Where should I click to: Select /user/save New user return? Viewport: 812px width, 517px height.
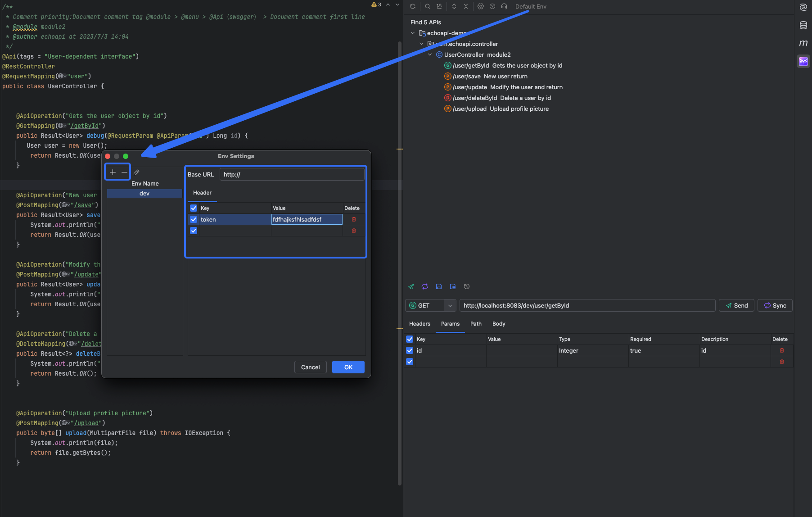click(486, 76)
